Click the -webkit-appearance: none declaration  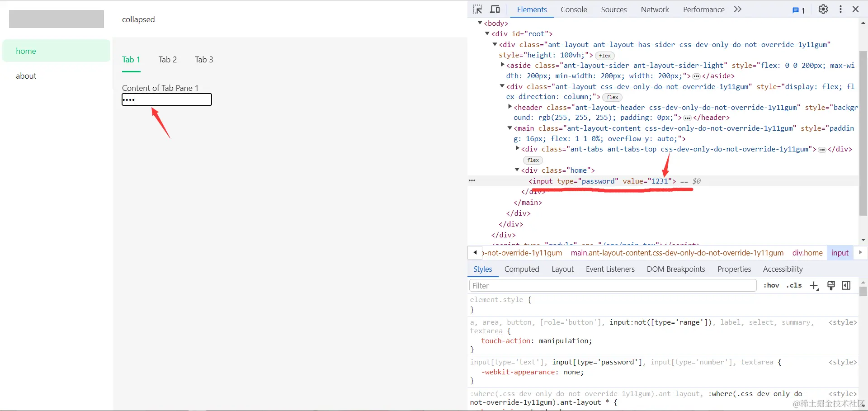tap(533, 372)
